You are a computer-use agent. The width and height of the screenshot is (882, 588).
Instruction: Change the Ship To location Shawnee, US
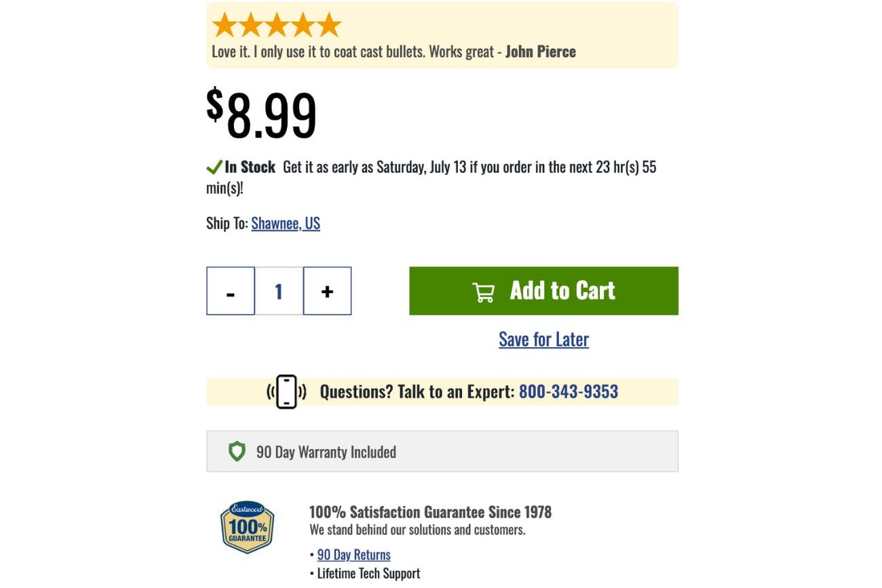click(286, 223)
